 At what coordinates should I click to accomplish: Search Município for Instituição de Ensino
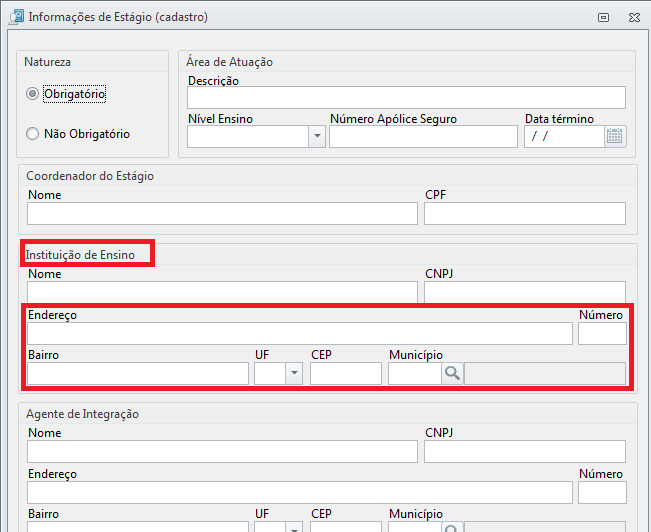tap(452, 373)
